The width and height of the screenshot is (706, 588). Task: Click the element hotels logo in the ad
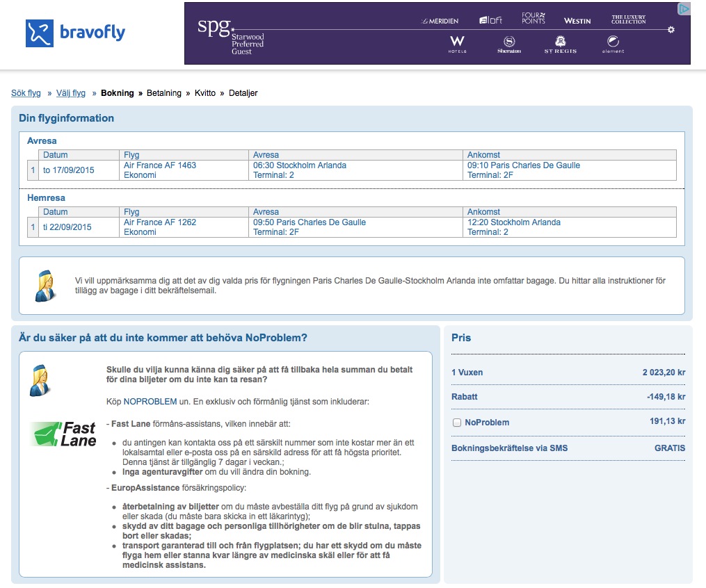[x=613, y=44]
